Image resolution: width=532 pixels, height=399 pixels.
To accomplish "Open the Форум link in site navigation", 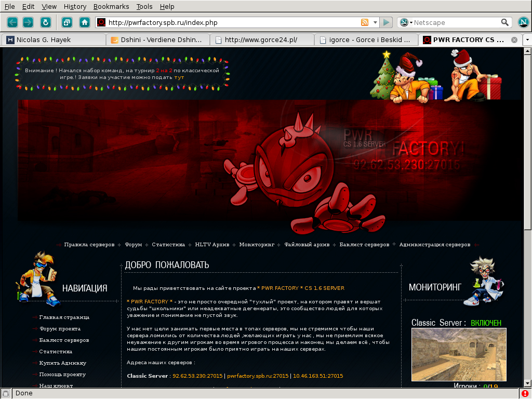I will click(134, 244).
